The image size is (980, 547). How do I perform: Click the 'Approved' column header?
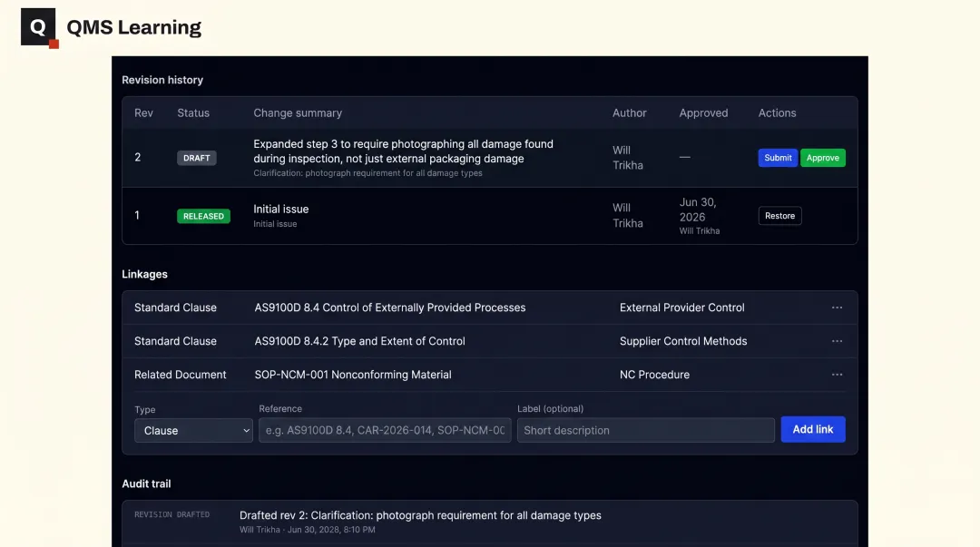(703, 113)
